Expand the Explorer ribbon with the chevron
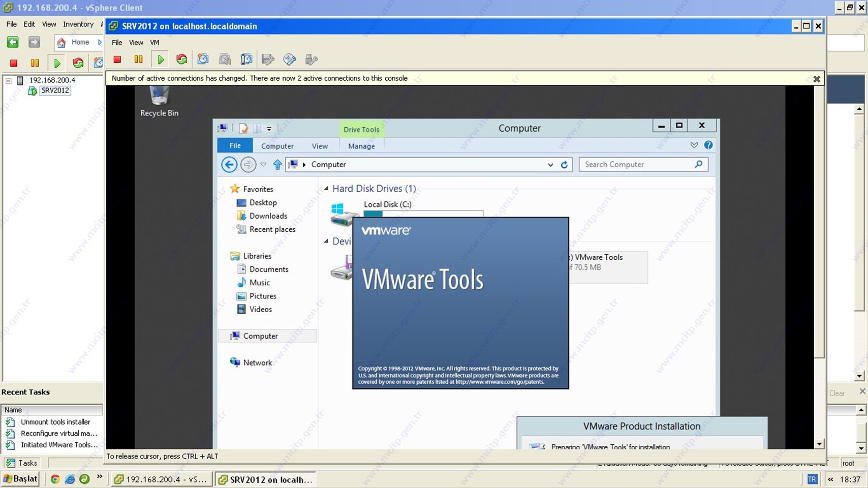Image resolution: width=868 pixels, height=488 pixels. pyautogui.click(x=694, y=145)
